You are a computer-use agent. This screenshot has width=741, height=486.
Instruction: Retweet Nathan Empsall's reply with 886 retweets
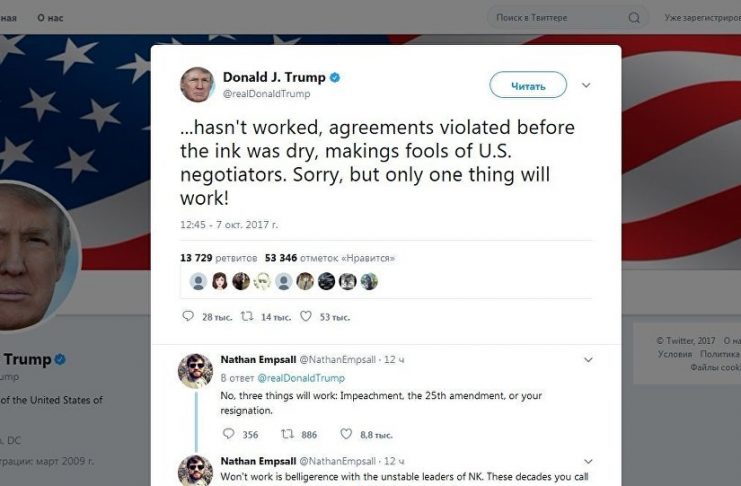pyautogui.click(x=287, y=433)
